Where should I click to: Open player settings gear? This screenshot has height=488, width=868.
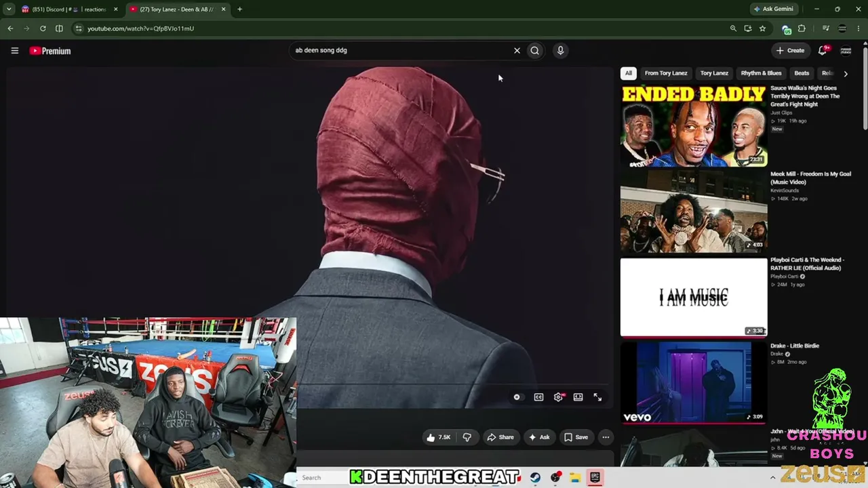pos(559,397)
